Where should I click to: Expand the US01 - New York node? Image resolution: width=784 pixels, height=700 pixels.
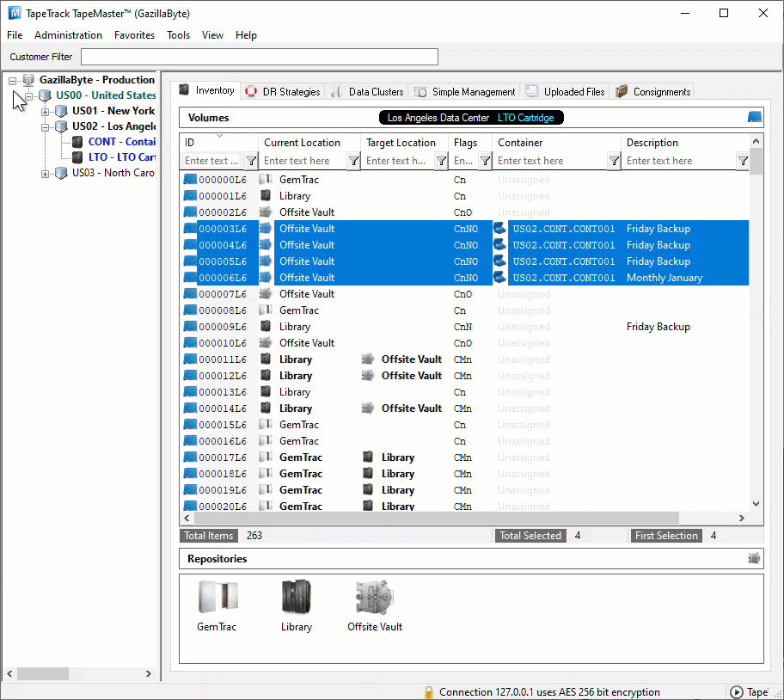tap(45, 112)
